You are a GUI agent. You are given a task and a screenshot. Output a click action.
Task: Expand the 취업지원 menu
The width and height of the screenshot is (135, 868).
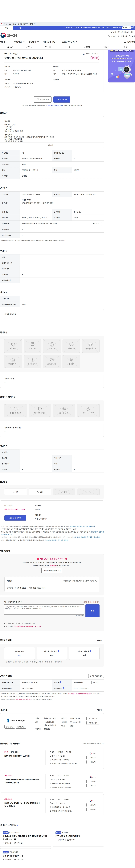[19, 42]
